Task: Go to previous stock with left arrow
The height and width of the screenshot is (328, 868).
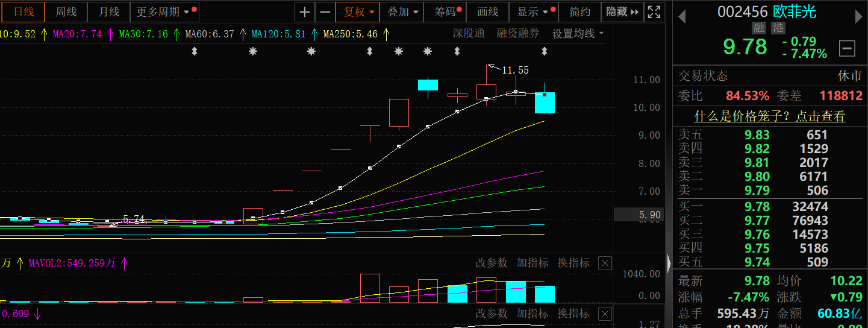Action: [x=682, y=17]
